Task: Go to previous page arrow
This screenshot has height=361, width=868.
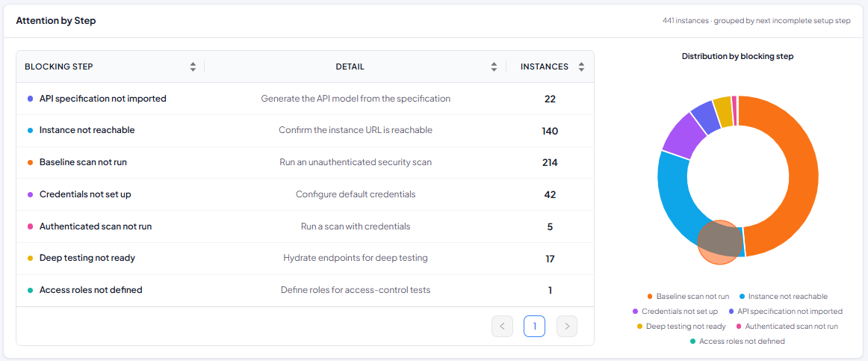Action: [502, 326]
